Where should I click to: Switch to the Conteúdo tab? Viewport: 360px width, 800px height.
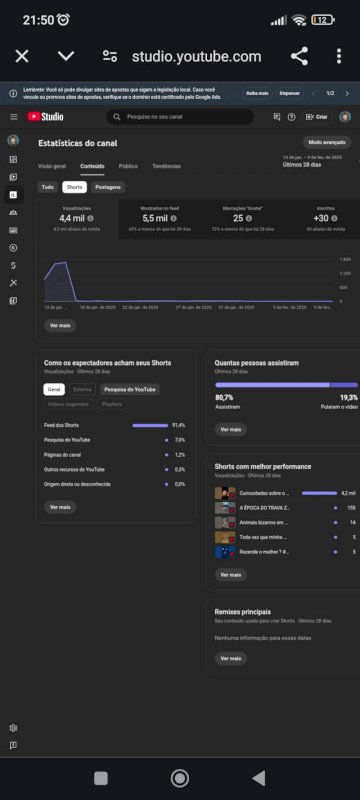click(92, 166)
